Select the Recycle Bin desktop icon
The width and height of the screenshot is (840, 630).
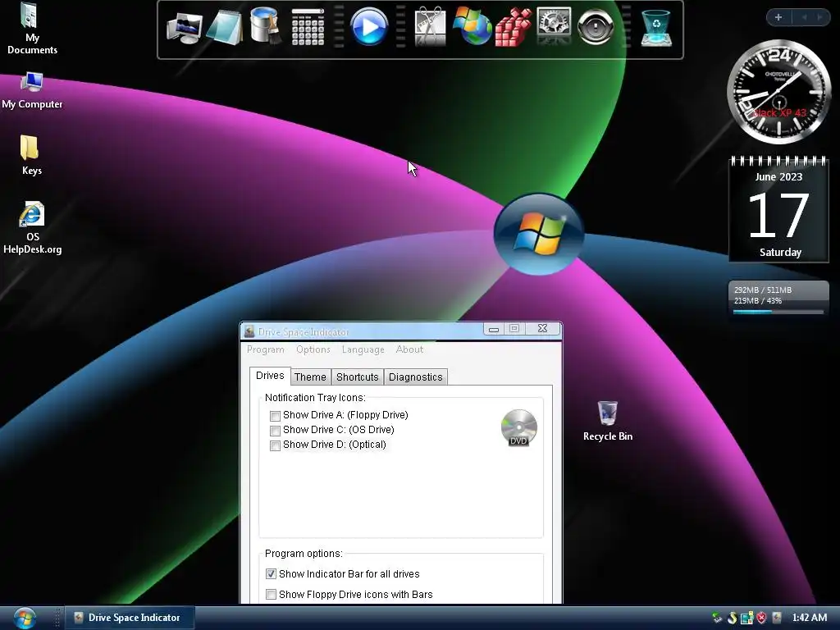coord(608,421)
